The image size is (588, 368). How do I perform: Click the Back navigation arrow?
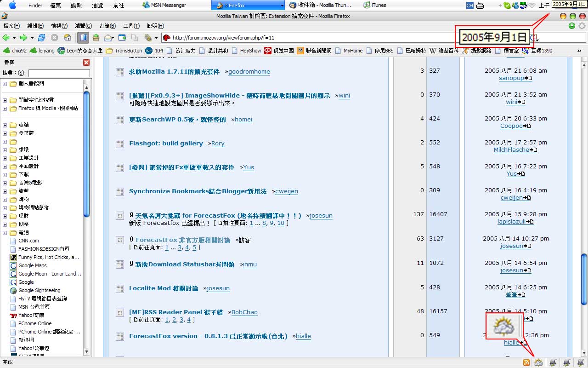[6, 38]
